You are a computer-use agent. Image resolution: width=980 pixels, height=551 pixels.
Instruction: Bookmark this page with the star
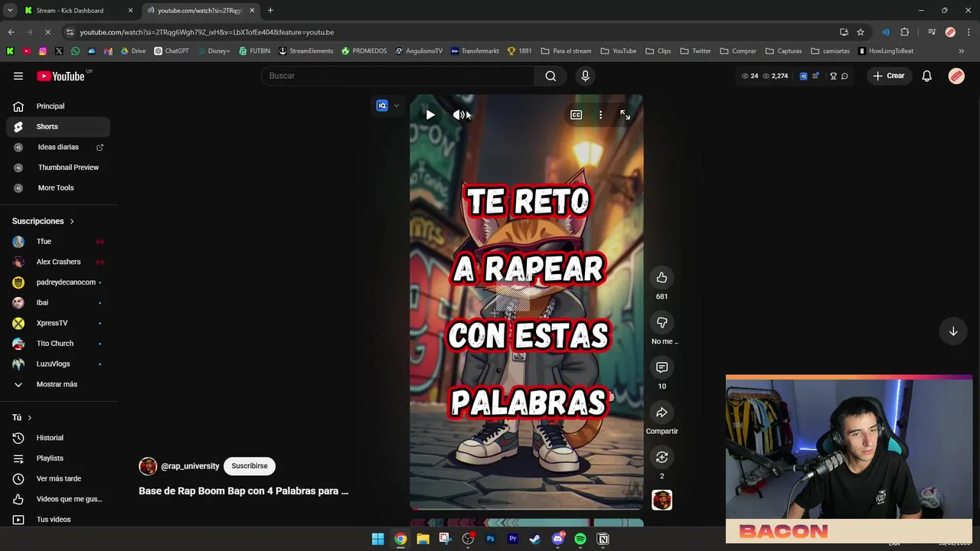[861, 32]
